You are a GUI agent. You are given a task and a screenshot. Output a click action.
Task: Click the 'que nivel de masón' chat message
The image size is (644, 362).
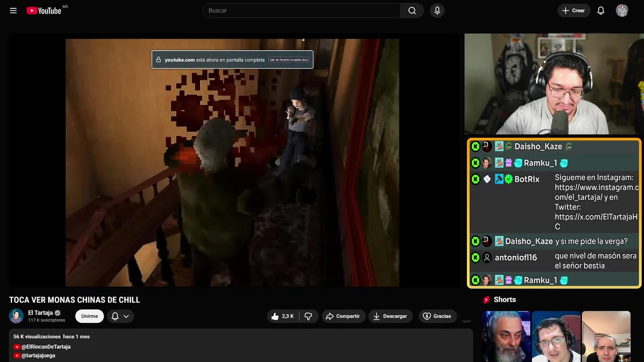coord(596,261)
